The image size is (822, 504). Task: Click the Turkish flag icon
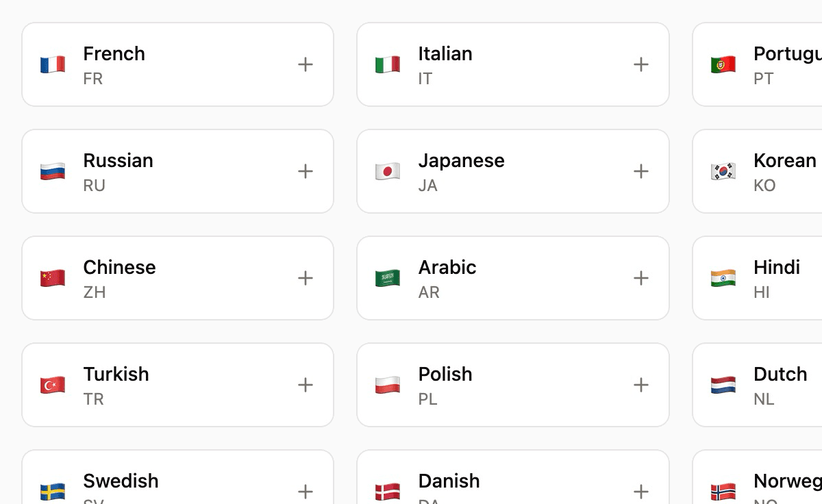53,384
